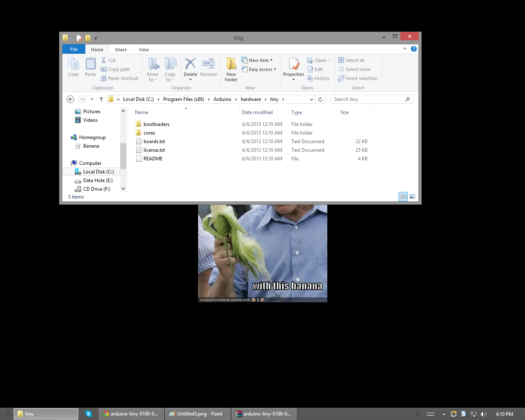
Task: Open the Easy access dropdown
Action: point(259,69)
